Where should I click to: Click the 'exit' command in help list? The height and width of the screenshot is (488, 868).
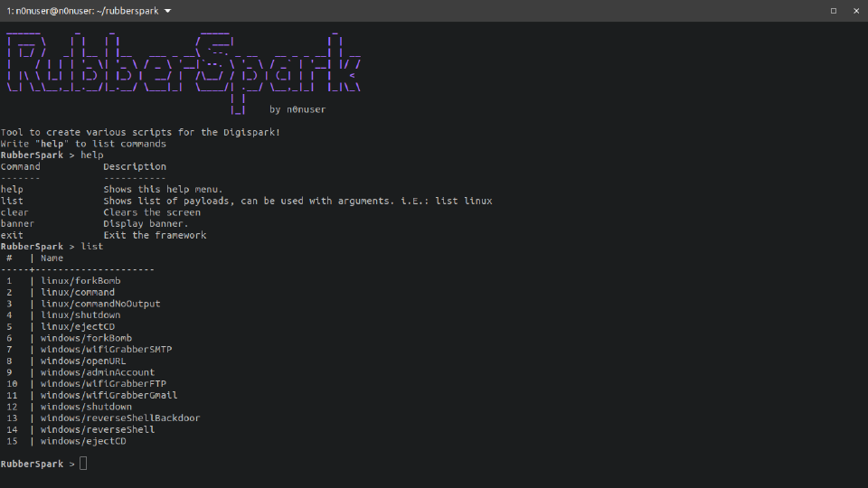click(12, 235)
